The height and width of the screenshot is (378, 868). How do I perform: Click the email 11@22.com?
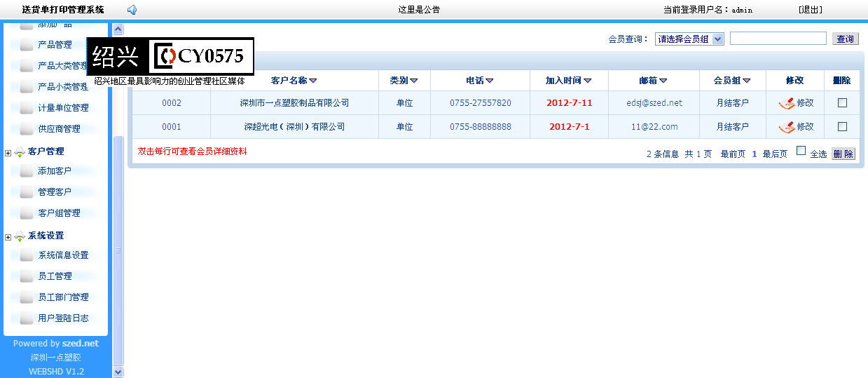click(x=654, y=127)
